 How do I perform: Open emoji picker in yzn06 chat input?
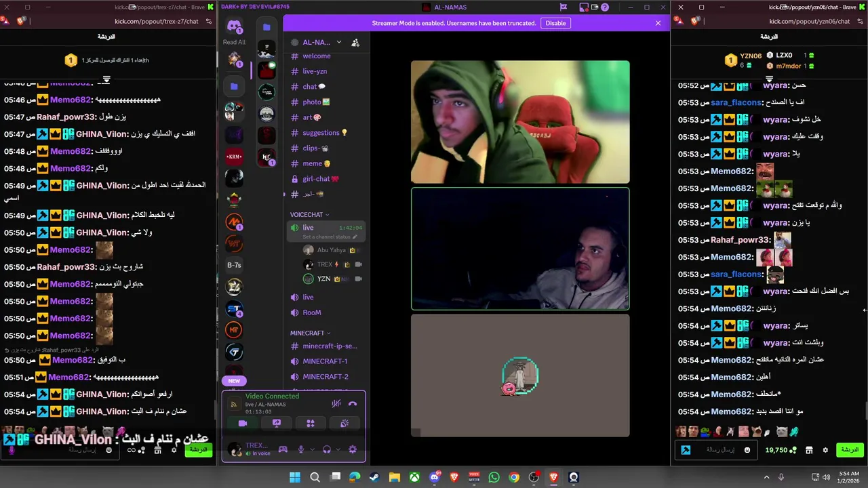[x=747, y=450]
